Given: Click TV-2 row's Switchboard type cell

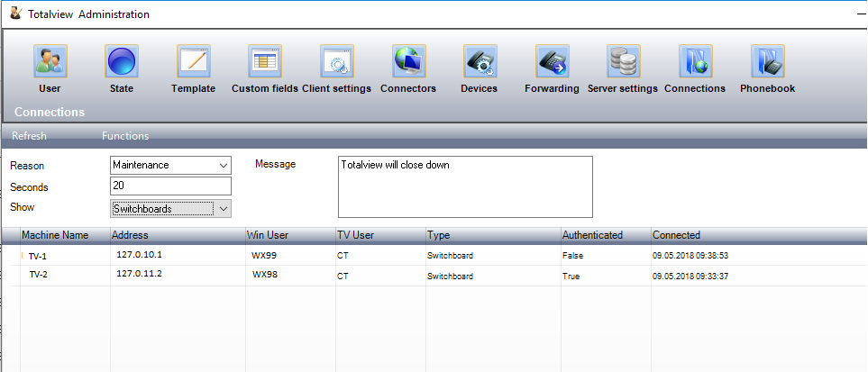Looking at the screenshot, I should (450, 276).
